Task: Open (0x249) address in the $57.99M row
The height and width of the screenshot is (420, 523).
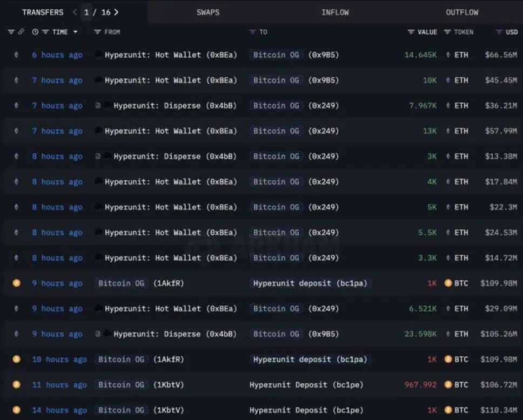Action: pyautogui.click(x=324, y=131)
